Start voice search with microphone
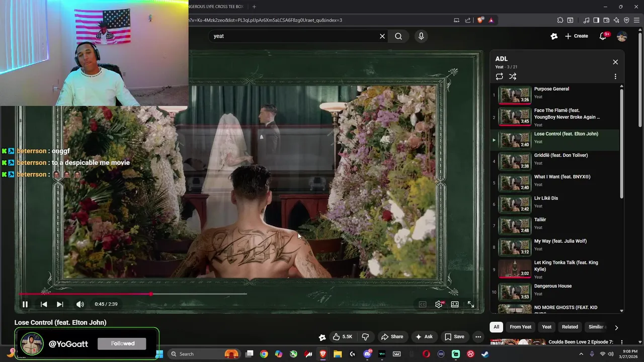Screen dimensions: 644x362 (x=421, y=36)
